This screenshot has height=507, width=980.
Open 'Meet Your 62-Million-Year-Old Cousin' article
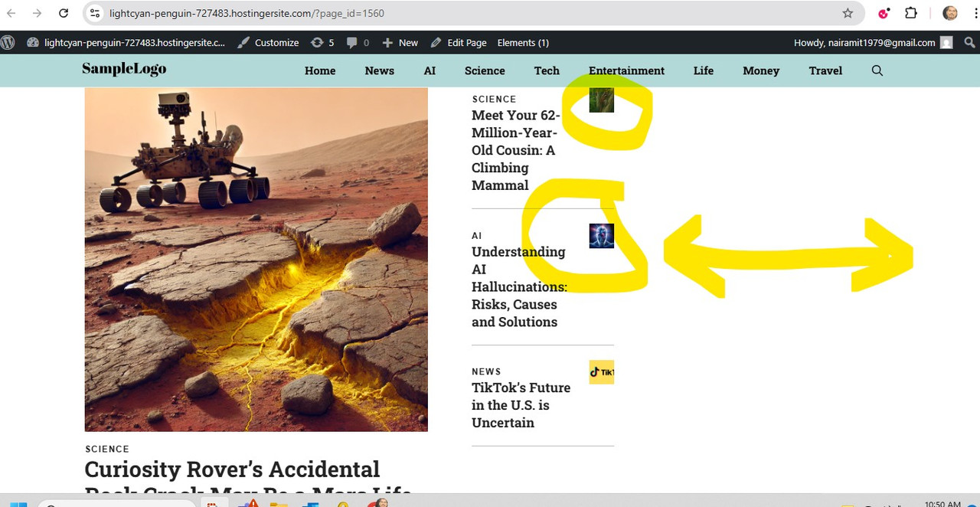(x=516, y=150)
